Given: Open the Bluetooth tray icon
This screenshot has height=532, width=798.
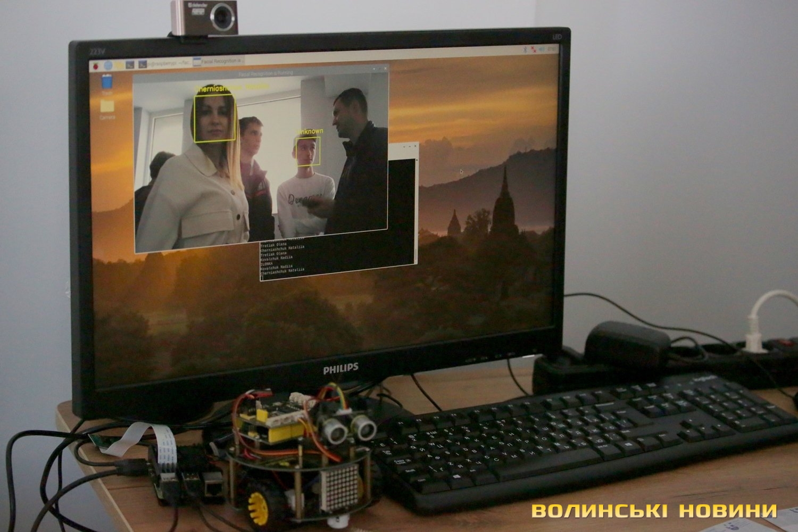Looking at the screenshot, I should [x=525, y=49].
